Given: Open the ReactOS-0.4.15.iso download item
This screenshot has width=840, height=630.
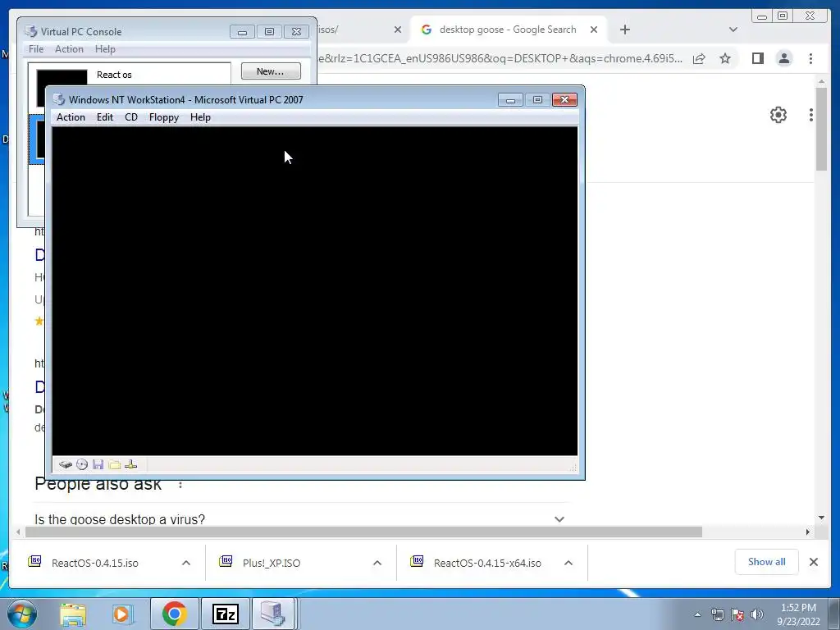Looking at the screenshot, I should tap(95, 563).
